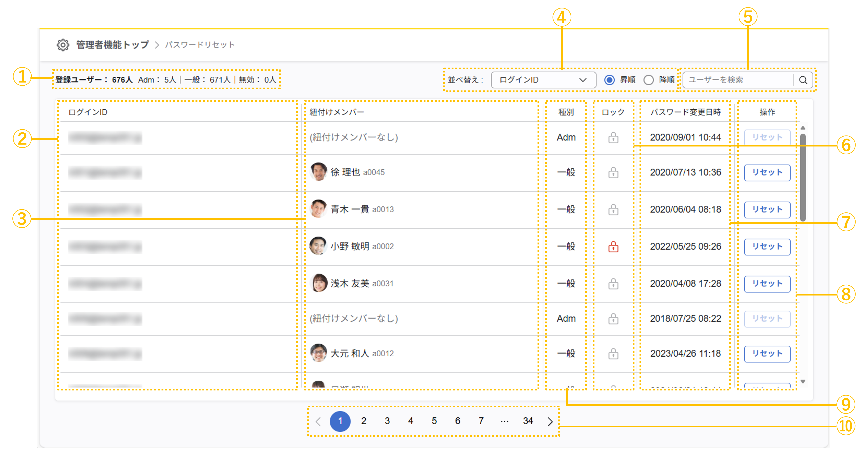Open 管理者機能トップ breadcrumb link

(112, 45)
